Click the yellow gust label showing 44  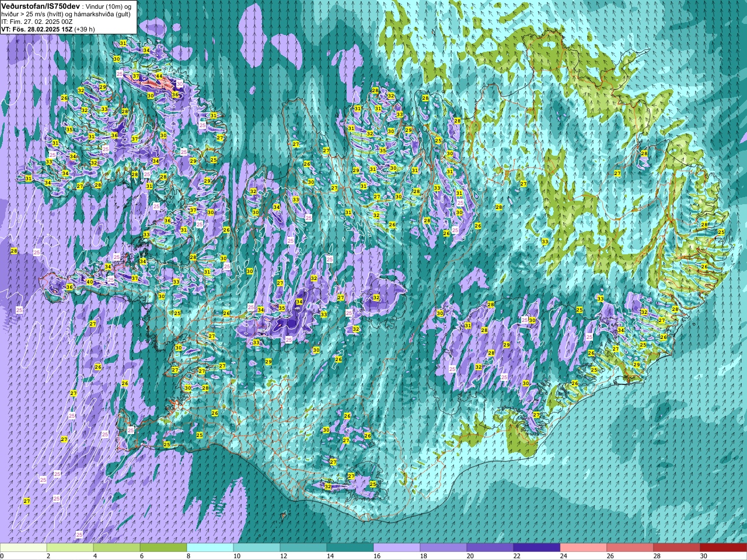159,76
